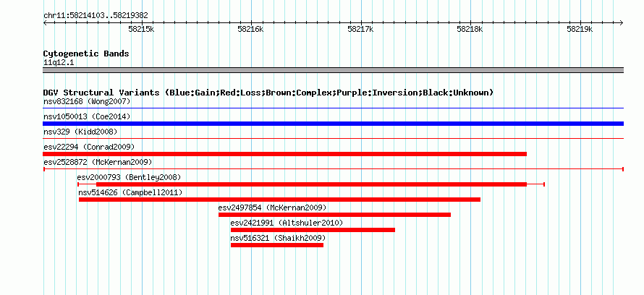The height and width of the screenshot is (295, 644).
Task: Click the gray 11q12.1 cytogenetic band bar
Action: [333, 70]
